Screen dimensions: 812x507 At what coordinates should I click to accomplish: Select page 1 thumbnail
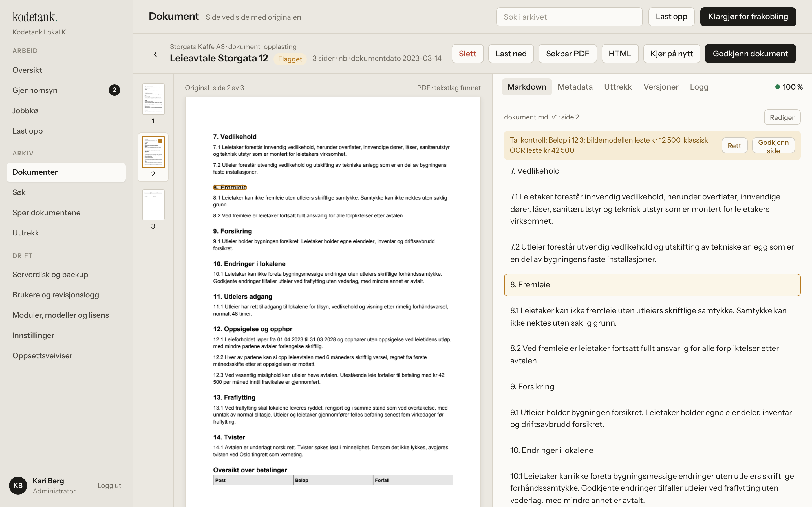click(x=153, y=99)
